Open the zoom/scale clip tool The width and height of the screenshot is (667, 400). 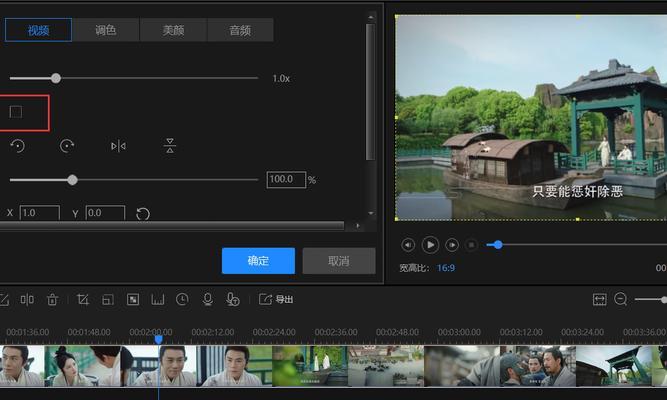[x=108, y=300]
